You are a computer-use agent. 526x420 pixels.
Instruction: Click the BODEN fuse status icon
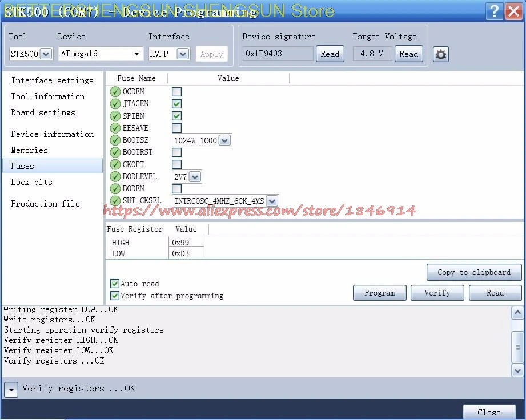pos(115,188)
